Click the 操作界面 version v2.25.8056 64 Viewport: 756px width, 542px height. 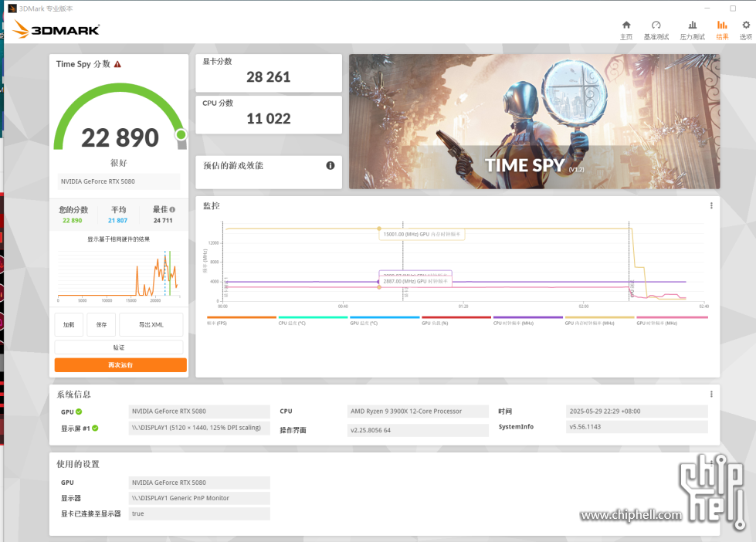point(418,430)
